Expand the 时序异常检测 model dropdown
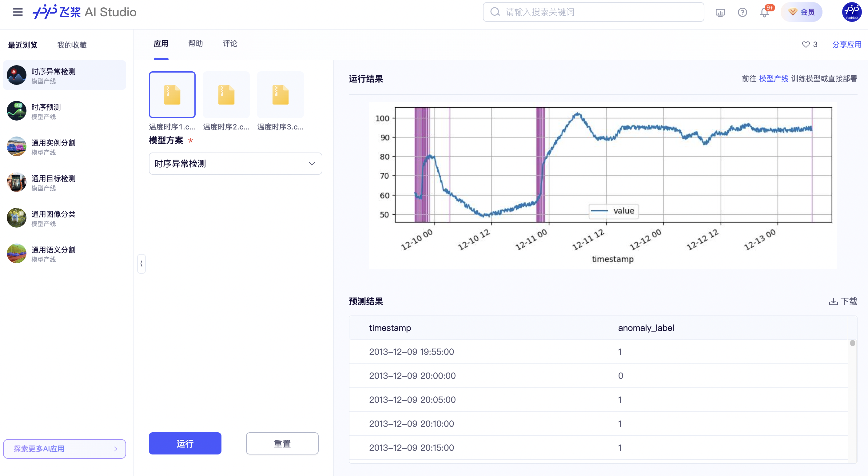The width and height of the screenshot is (868, 476). tap(235, 164)
